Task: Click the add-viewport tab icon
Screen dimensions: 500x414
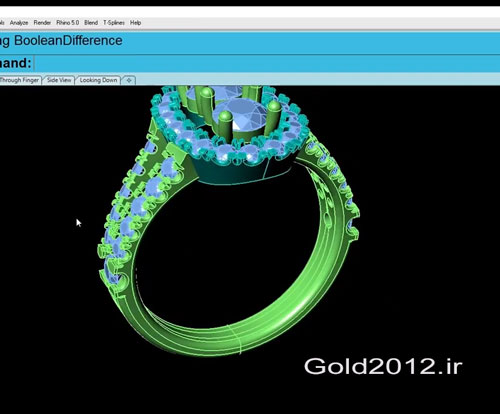Action: click(x=129, y=80)
